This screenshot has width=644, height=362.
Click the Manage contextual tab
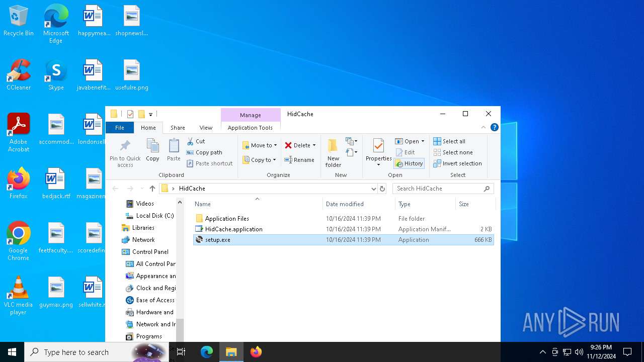(x=251, y=115)
